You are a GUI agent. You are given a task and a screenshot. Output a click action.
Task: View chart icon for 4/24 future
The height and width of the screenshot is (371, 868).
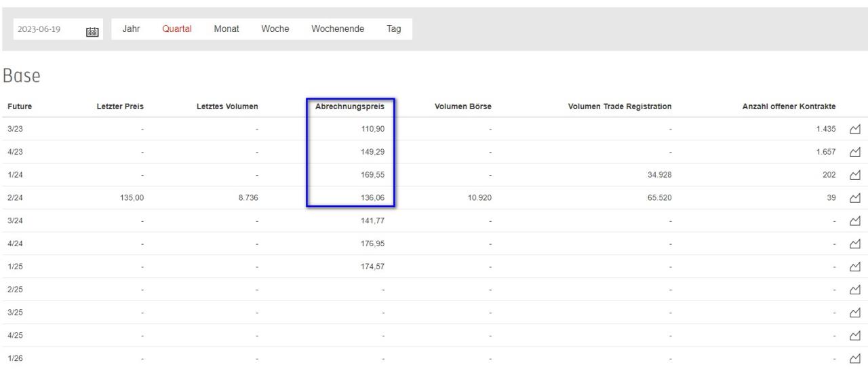[854, 243]
